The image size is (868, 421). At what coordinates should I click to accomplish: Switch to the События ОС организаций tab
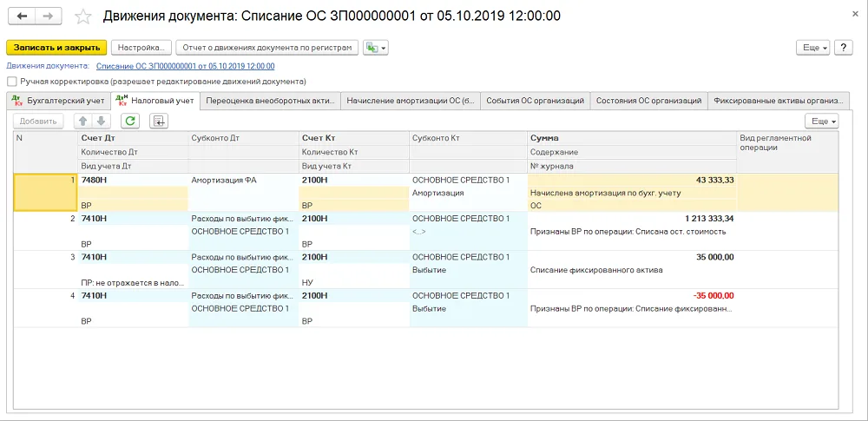click(x=536, y=101)
